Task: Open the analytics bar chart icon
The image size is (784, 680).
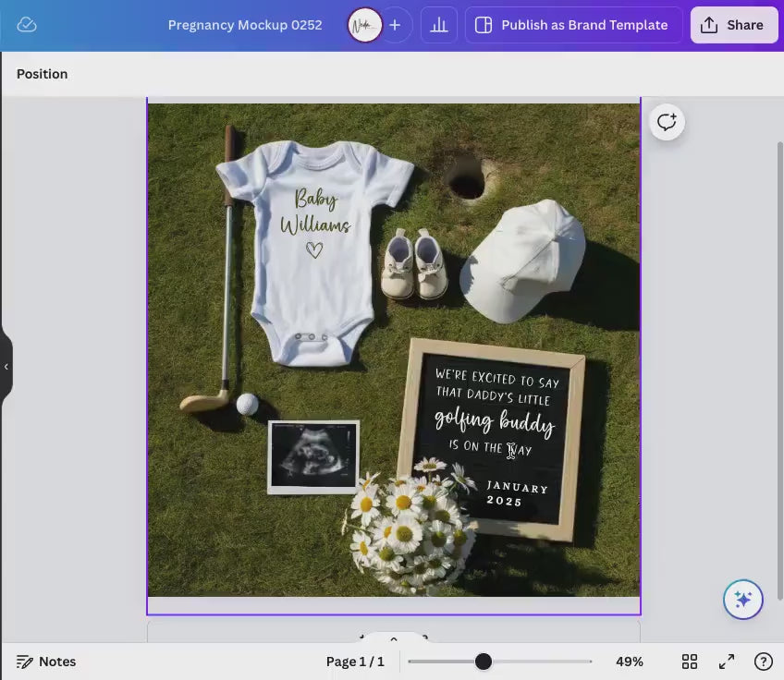Action: [x=439, y=25]
